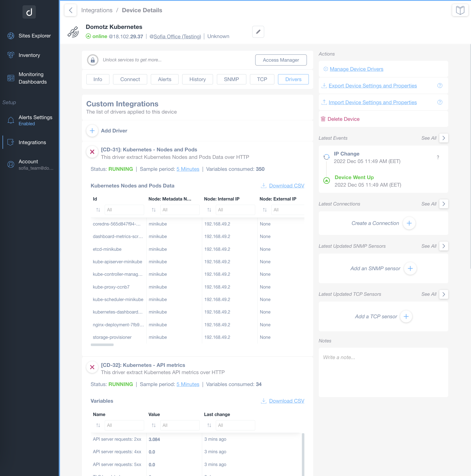Open the Inventory section
The width and height of the screenshot is (471, 476).
[29, 55]
